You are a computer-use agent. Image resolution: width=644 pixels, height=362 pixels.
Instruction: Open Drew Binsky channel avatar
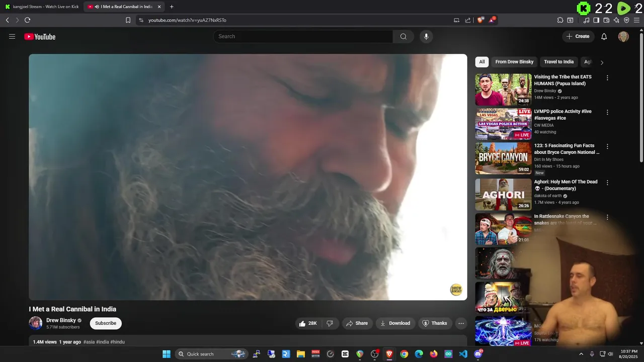tap(35, 323)
